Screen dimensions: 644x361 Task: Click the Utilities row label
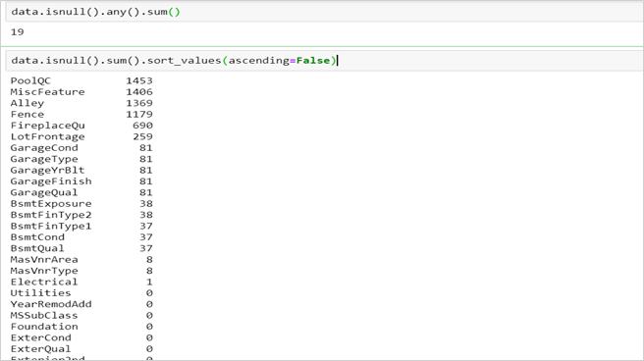click(x=40, y=293)
